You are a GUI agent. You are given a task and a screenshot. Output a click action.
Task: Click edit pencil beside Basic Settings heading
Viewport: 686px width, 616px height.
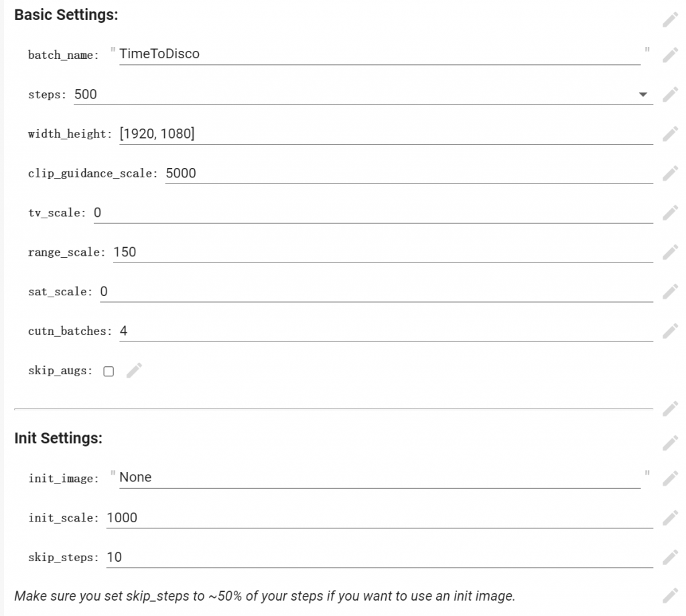(x=670, y=19)
